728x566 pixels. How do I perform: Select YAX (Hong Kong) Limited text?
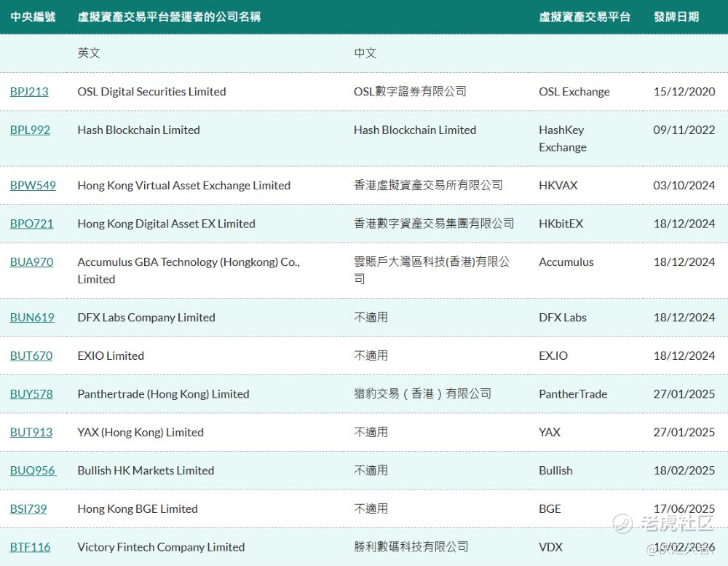(x=141, y=432)
